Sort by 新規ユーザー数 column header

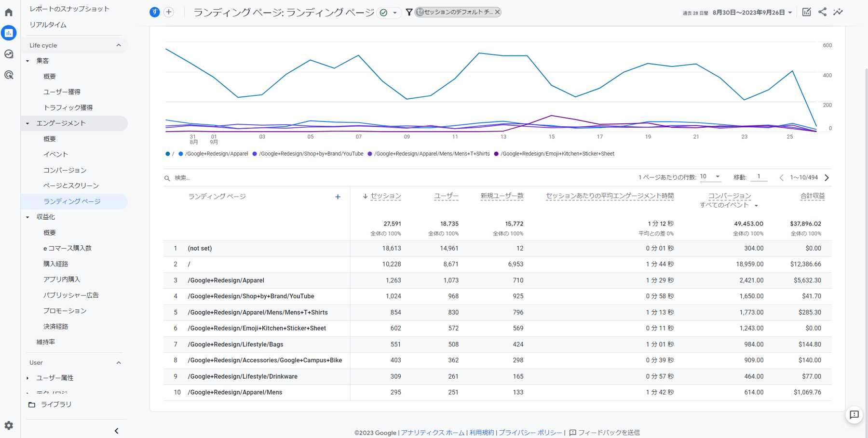pos(502,196)
